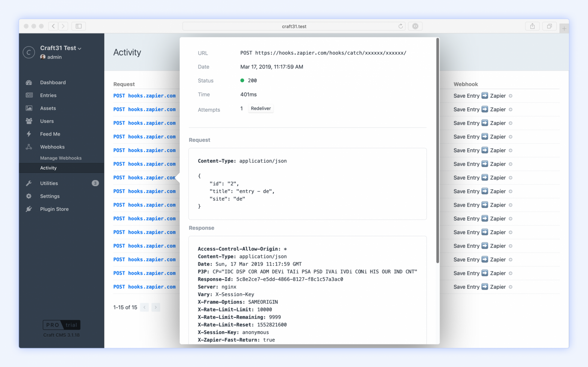Open the Plugin Store plug icon
This screenshot has width=588, height=367.
point(29,209)
